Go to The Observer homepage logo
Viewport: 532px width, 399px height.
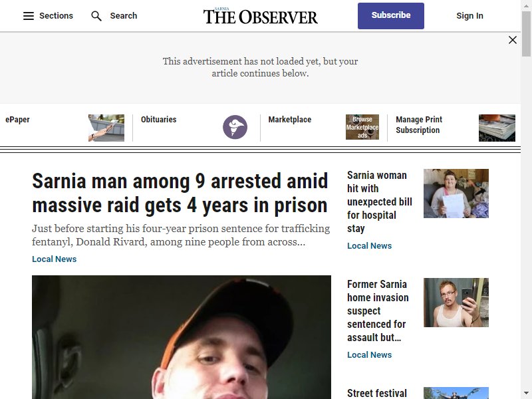coord(260,16)
